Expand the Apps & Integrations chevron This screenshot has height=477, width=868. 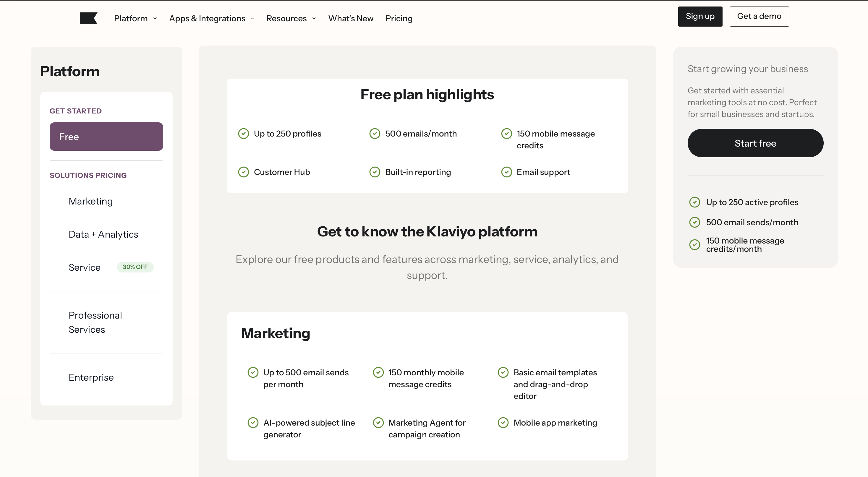coord(253,19)
